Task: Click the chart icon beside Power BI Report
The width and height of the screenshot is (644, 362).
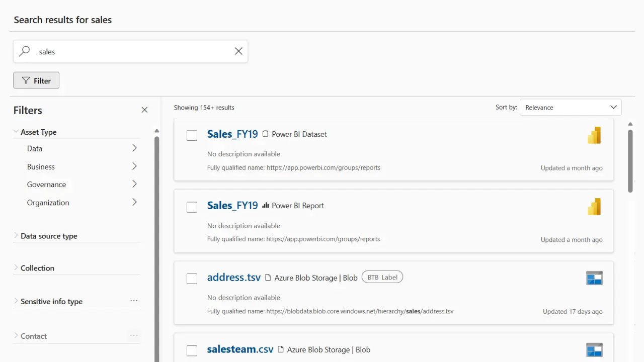Action: coord(266,206)
